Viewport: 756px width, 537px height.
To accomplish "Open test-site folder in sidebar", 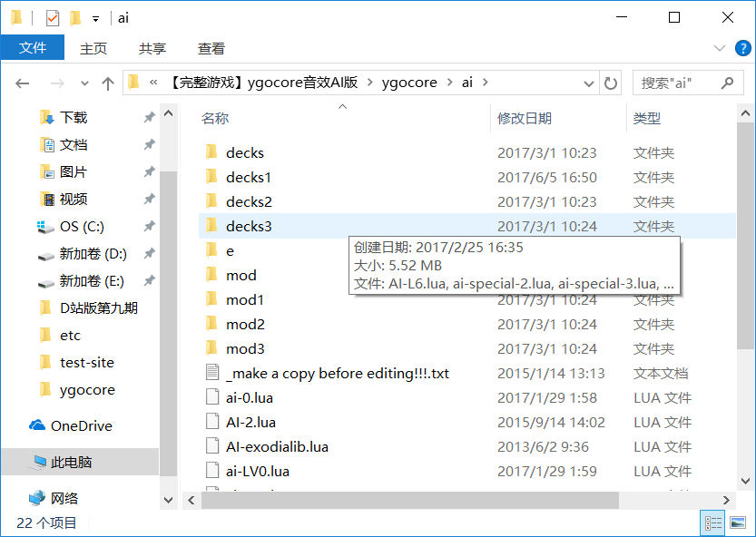I will coord(87,362).
